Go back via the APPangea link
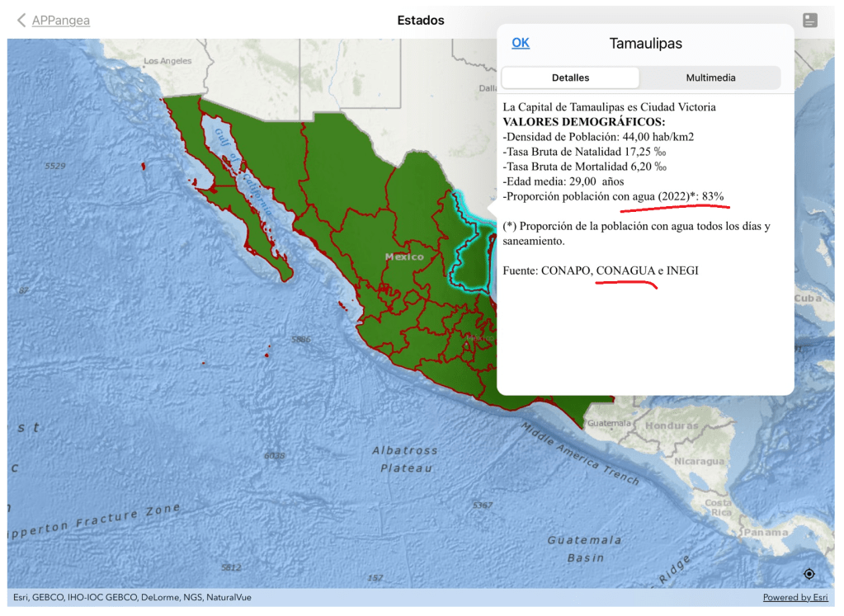The height and width of the screenshot is (616, 844). coord(60,21)
